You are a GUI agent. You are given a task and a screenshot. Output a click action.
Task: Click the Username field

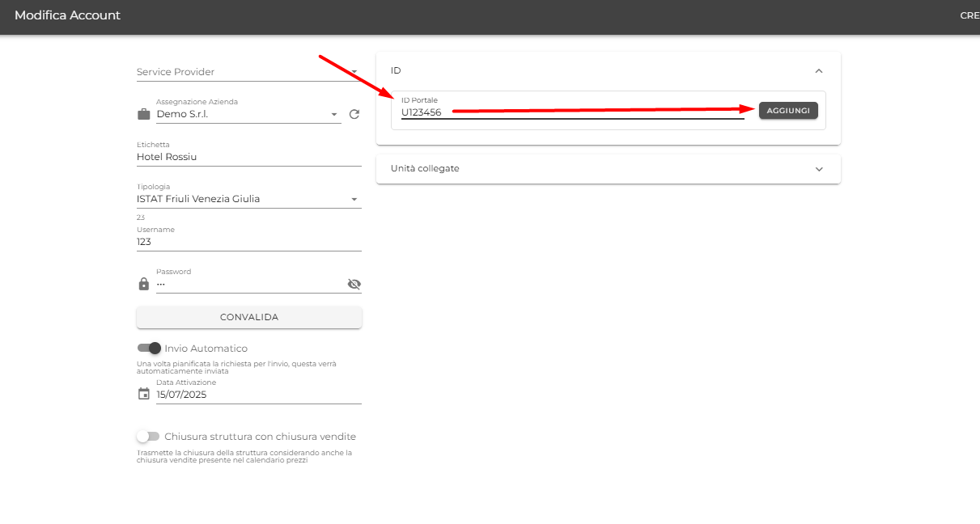point(248,241)
